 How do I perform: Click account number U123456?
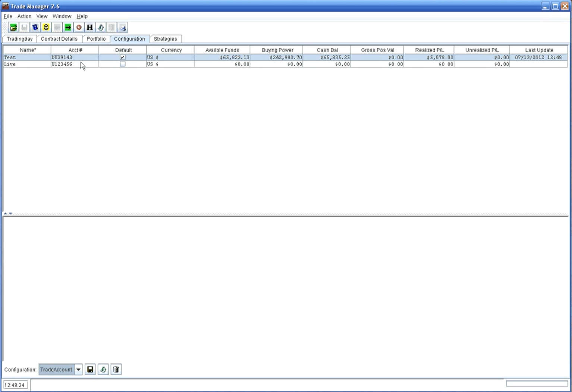click(75, 64)
